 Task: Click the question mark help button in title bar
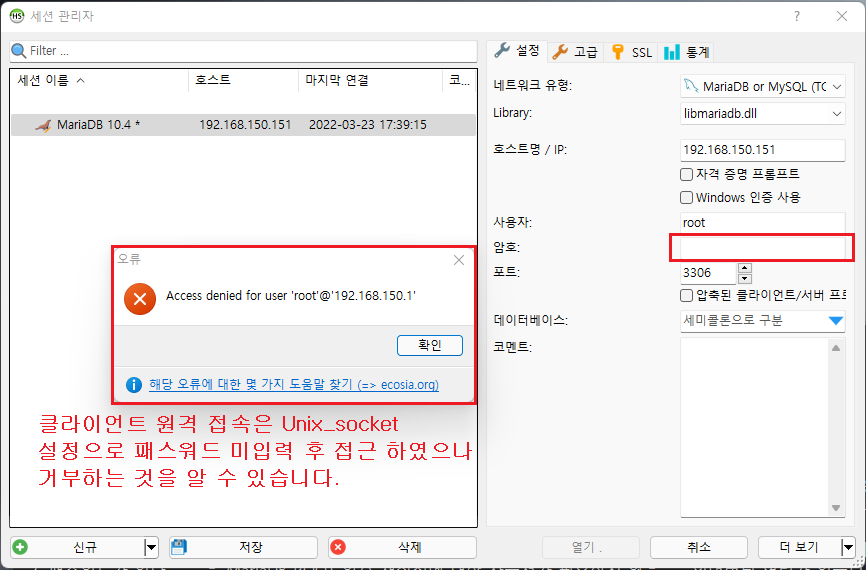(x=797, y=16)
